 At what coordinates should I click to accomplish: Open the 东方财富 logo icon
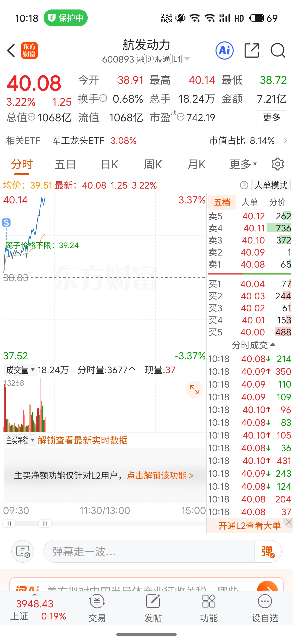[x=29, y=51]
